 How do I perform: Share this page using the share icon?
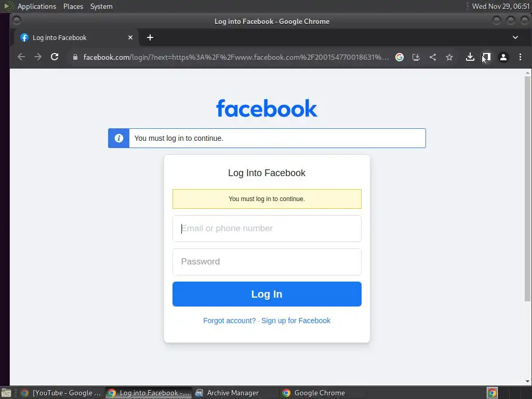(433, 57)
